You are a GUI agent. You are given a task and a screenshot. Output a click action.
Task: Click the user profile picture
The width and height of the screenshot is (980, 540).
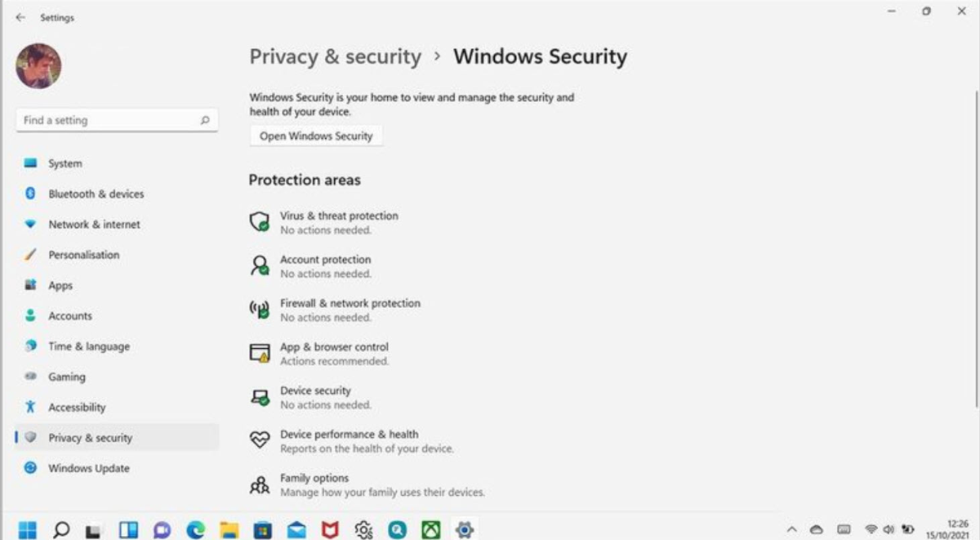tap(38, 66)
